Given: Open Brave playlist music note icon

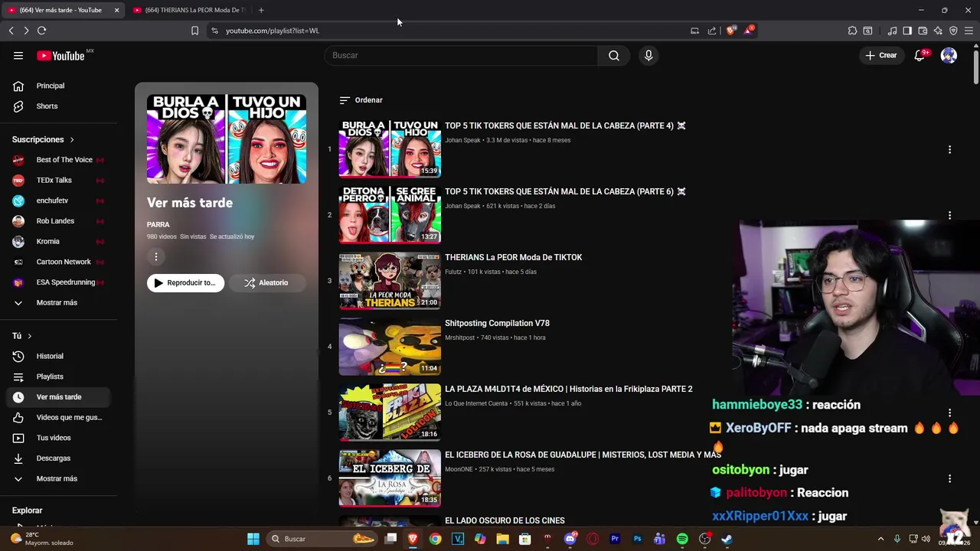Looking at the screenshot, I should 892,31.
